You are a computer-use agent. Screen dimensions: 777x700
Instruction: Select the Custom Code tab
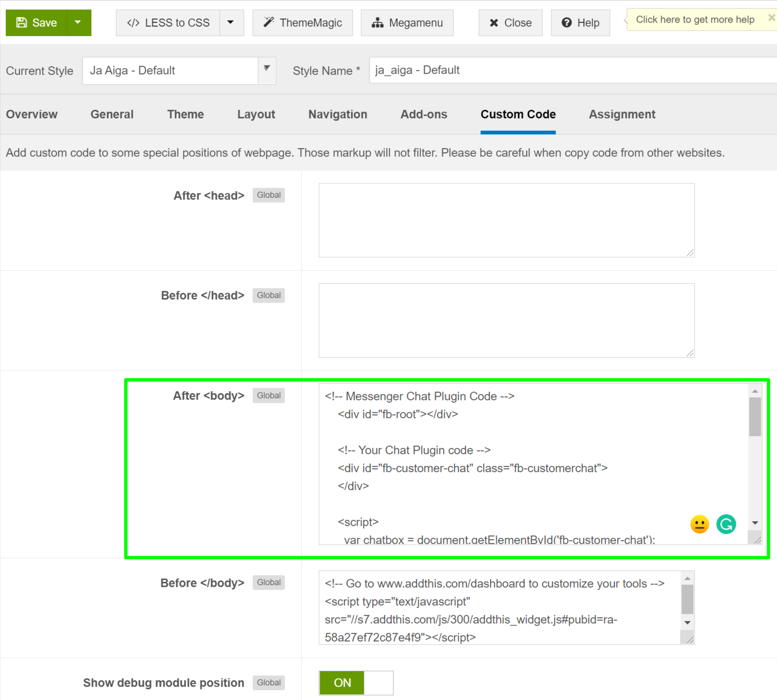click(x=518, y=114)
